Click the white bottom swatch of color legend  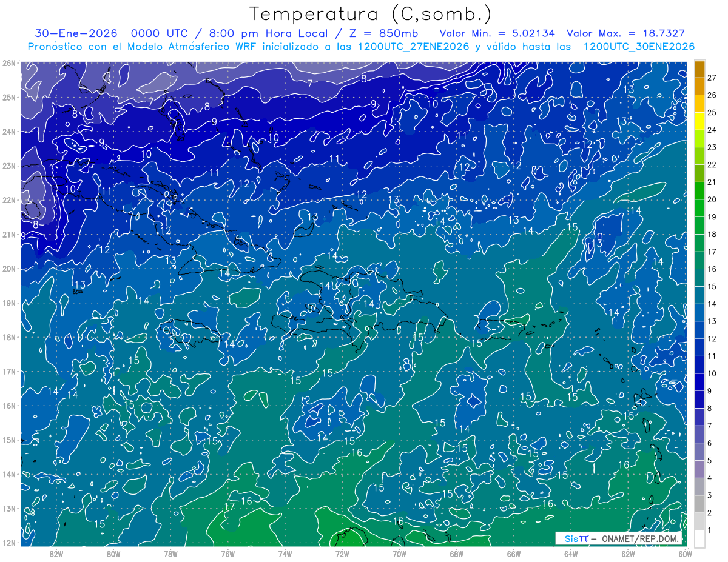699,538
